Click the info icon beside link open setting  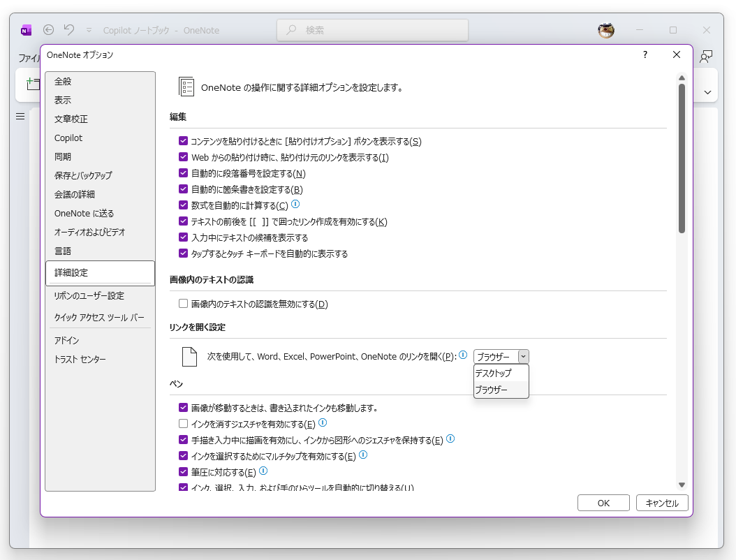pos(463,355)
